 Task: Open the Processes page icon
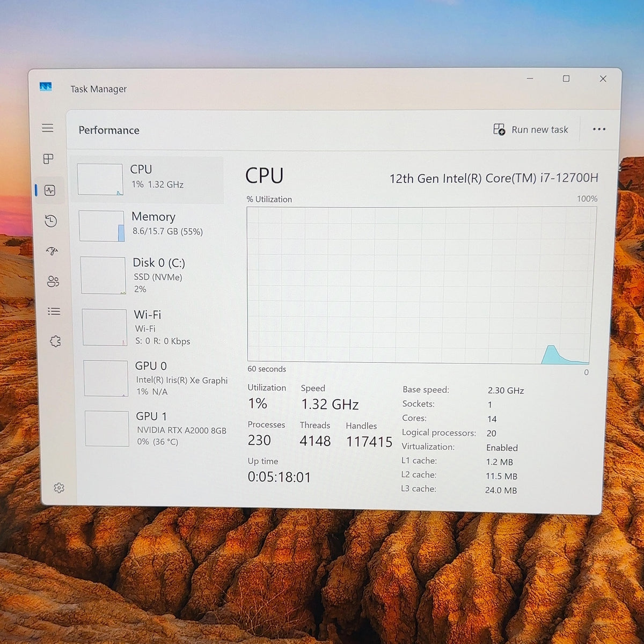[x=48, y=159]
